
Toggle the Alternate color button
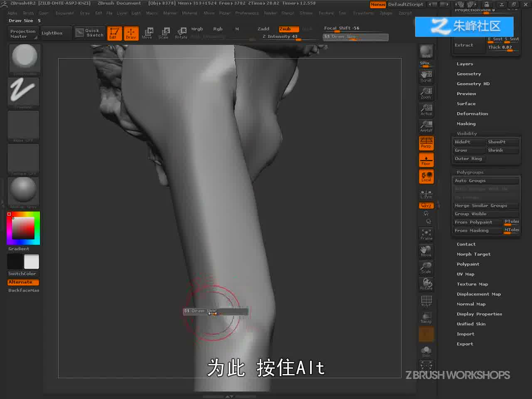23,282
